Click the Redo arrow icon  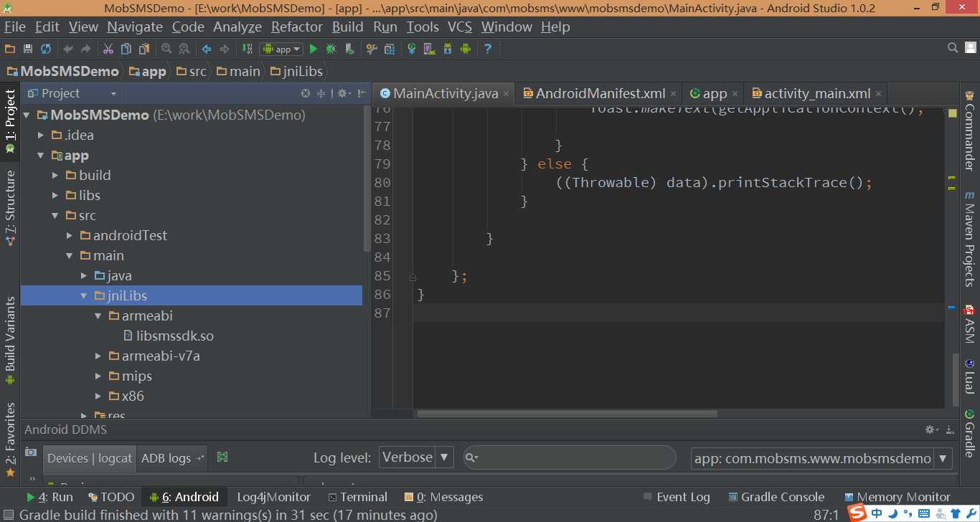86,49
